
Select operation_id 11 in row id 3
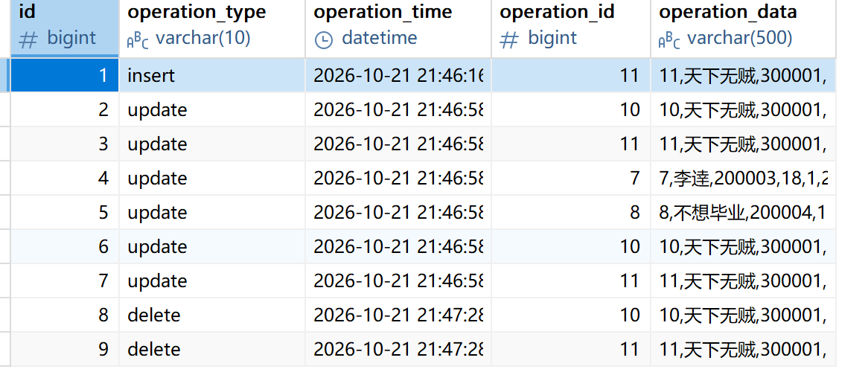571,144
